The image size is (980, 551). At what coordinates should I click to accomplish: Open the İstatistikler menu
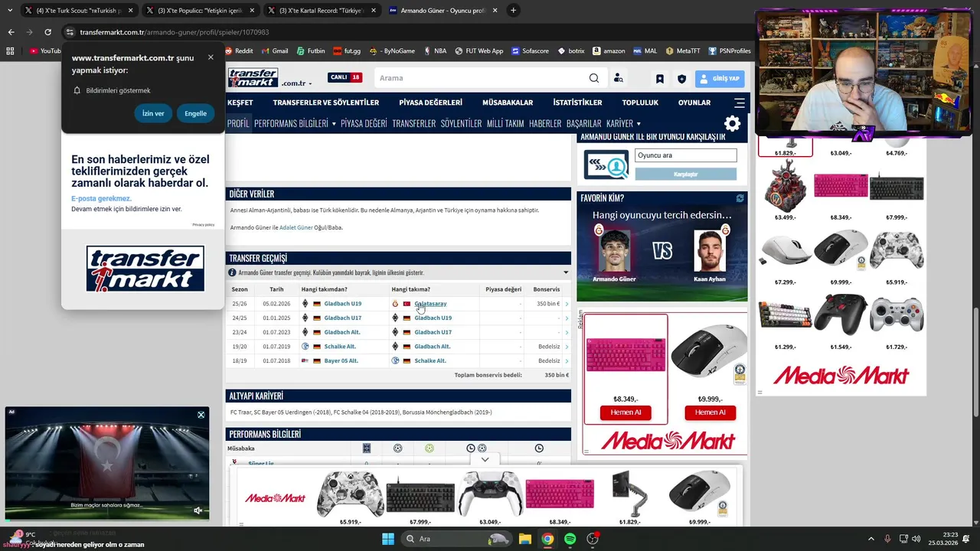(577, 103)
